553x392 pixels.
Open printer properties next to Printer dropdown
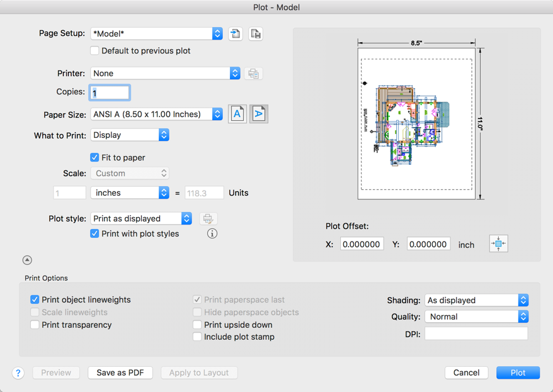254,73
